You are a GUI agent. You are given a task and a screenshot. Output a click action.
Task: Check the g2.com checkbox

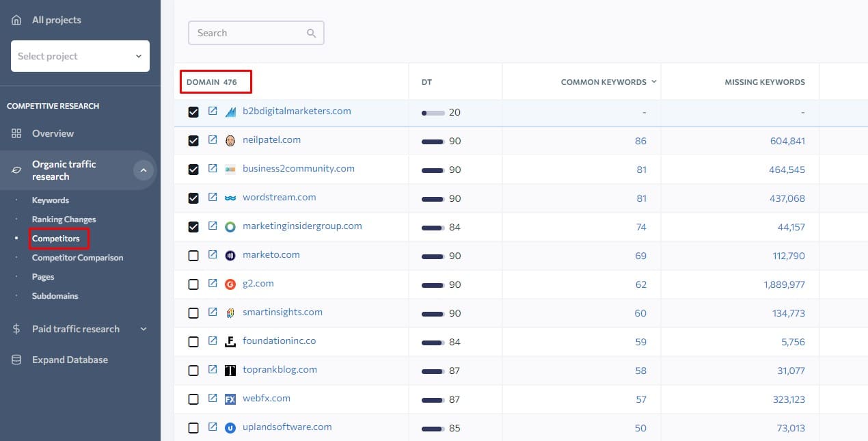tap(193, 284)
